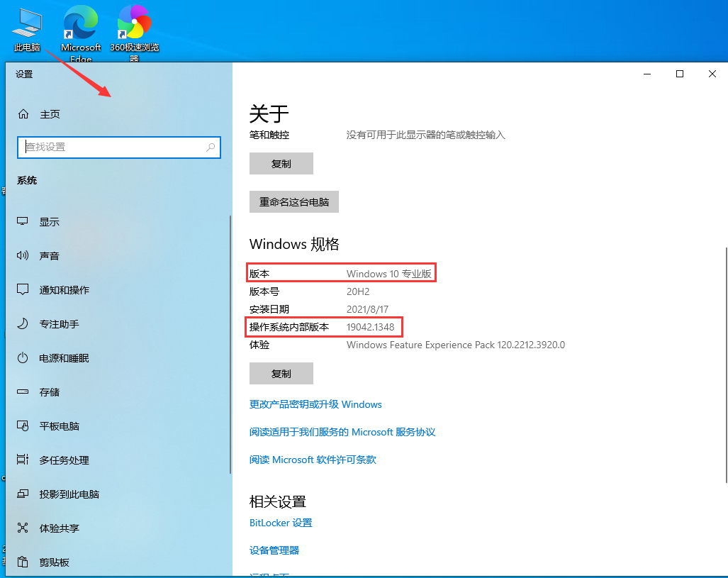
Task: Open 更改产品密钥或升级 Windows link
Action: (x=315, y=404)
